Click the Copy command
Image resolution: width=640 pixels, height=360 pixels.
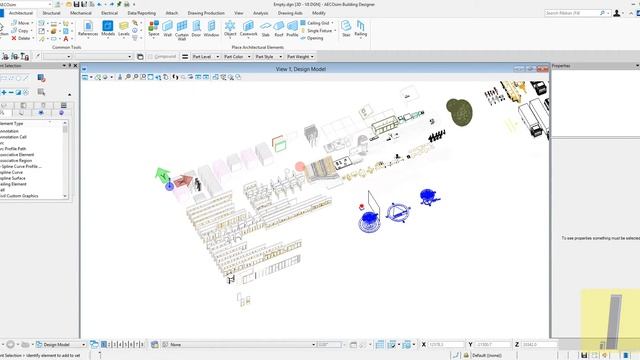pyautogui.click(x=20, y=31)
